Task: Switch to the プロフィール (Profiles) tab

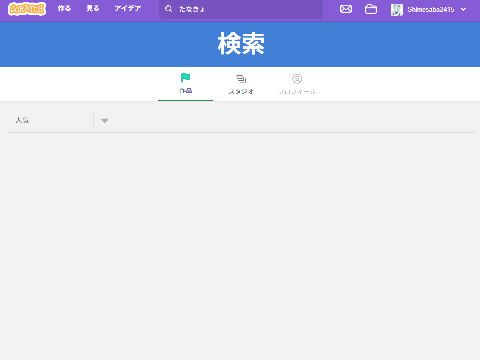Action: pos(297,84)
